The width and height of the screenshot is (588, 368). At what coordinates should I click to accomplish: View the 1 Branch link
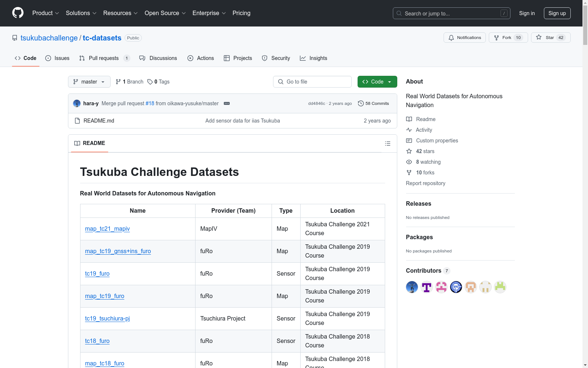(x=129, y=82)
